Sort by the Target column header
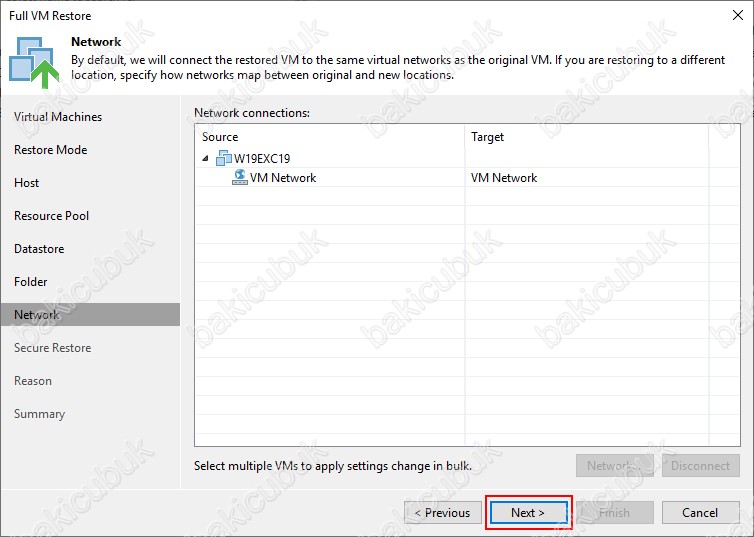Screen dimensions: 754x537 tap(586, 137)
